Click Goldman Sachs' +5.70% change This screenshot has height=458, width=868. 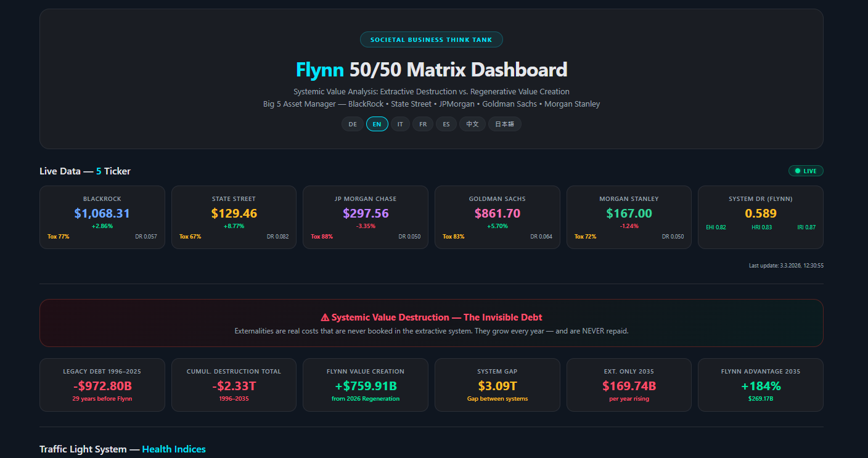tap(497, 226)
